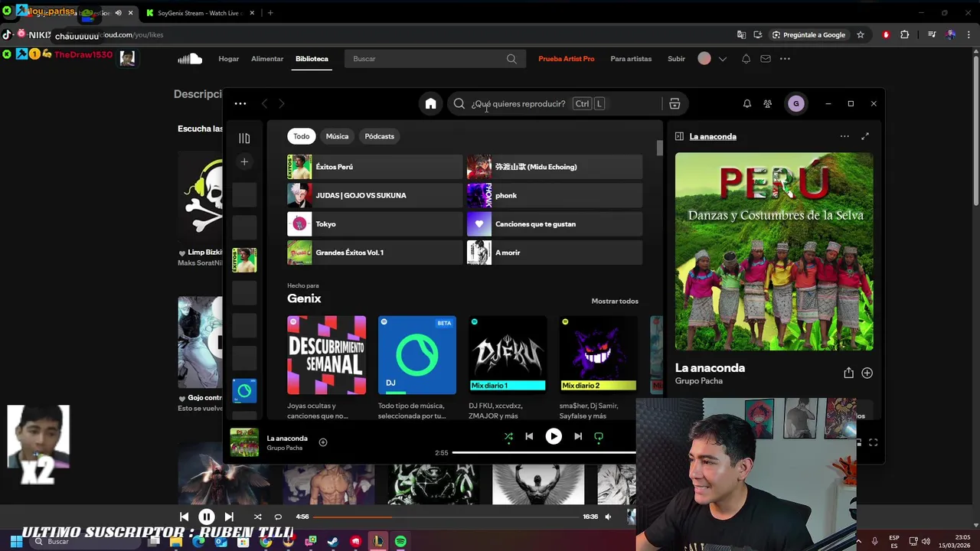980x551 pixels.
Task: Open Grandes Éxitos Vol.1 tile
Action: 375,253
